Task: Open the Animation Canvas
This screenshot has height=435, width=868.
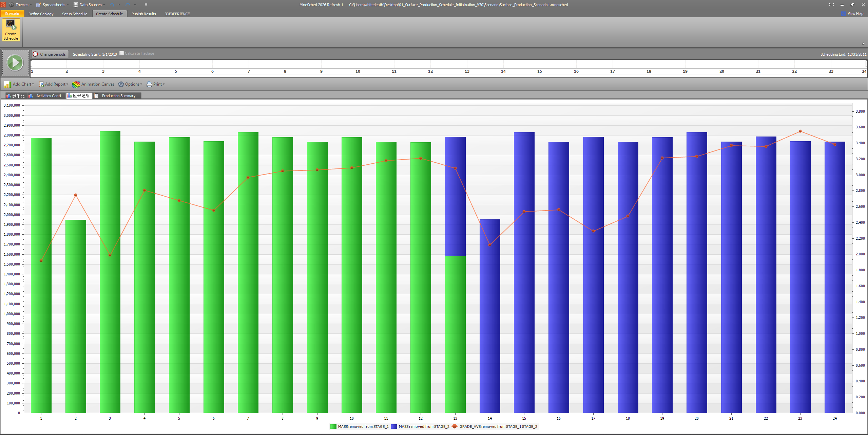Action: coord(93,84)
